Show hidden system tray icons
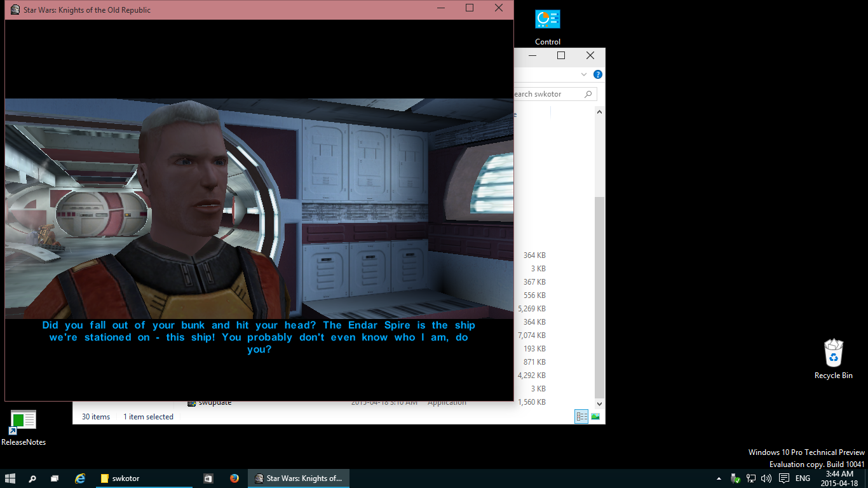The height and width of the screenshot is (488, 868). (719, 478)
